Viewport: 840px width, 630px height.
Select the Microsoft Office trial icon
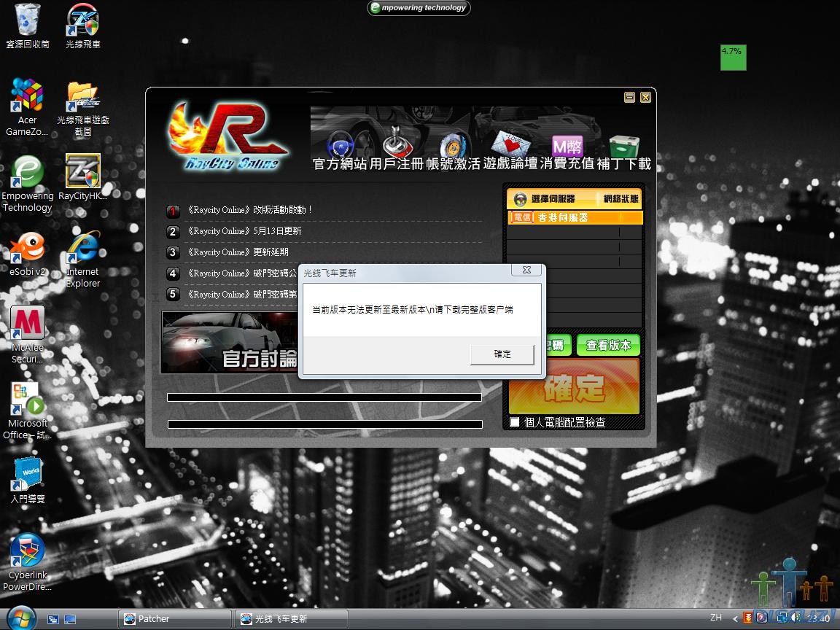pyautogui.click(x=27, y=411)
